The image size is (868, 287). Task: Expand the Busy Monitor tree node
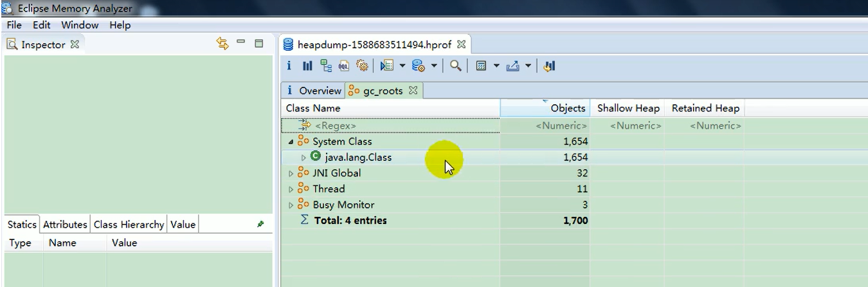coord(291,205)
